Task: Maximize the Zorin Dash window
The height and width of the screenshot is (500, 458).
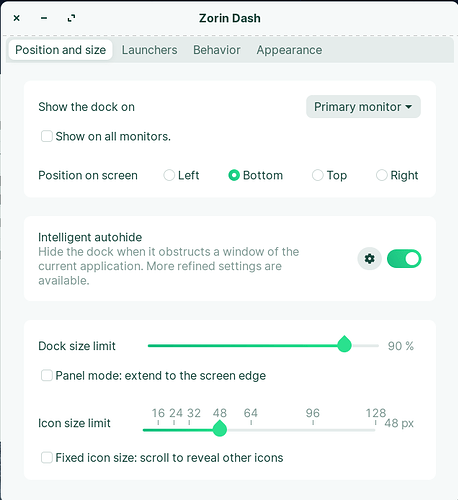Action: [x=71, y=18]
